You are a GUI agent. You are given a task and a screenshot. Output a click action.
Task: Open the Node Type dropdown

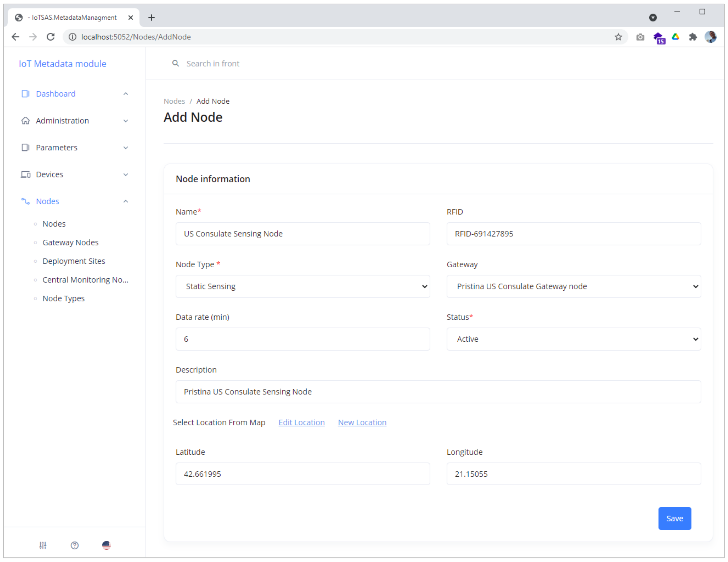tap(302, 286)
